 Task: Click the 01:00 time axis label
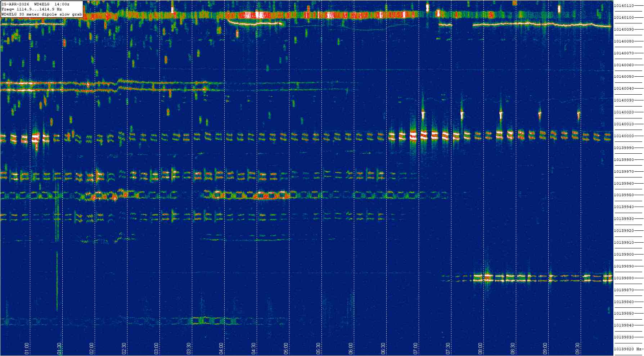coord(27,348)
